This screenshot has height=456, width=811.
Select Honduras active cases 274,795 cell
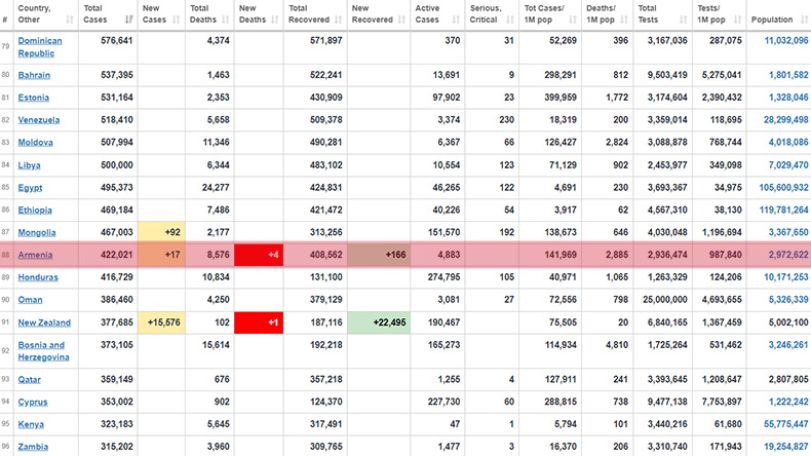pyautogui.click(x=438, y=277)
